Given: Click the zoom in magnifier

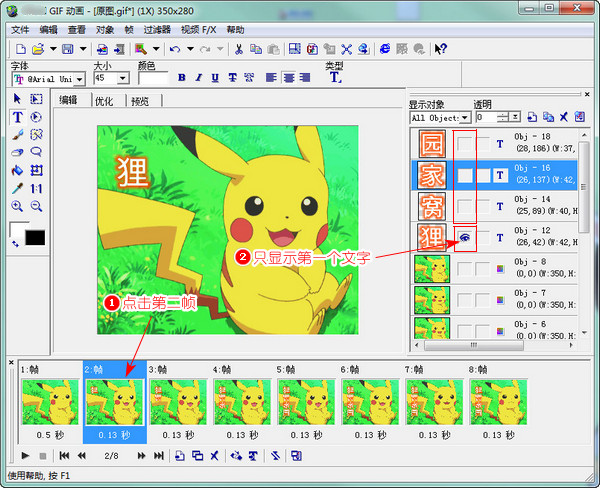Looking at the screenshot, I should coord(17,206).
